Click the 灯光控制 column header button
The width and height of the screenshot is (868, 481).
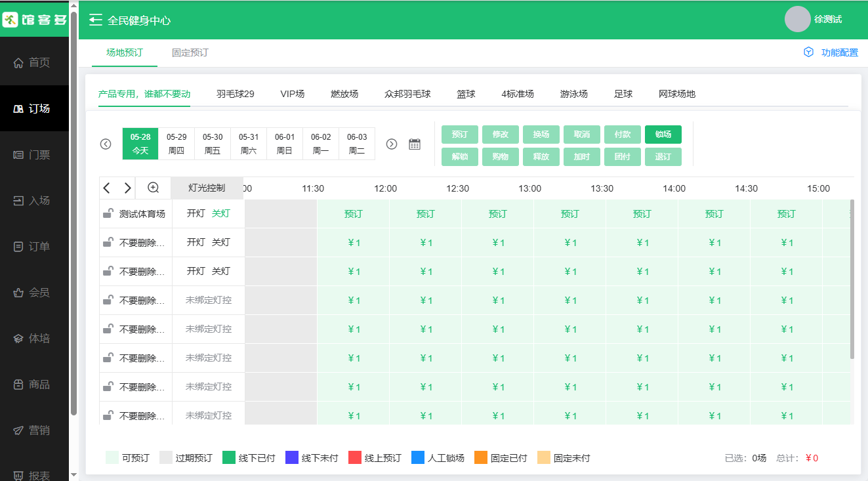tap(207, 188)
